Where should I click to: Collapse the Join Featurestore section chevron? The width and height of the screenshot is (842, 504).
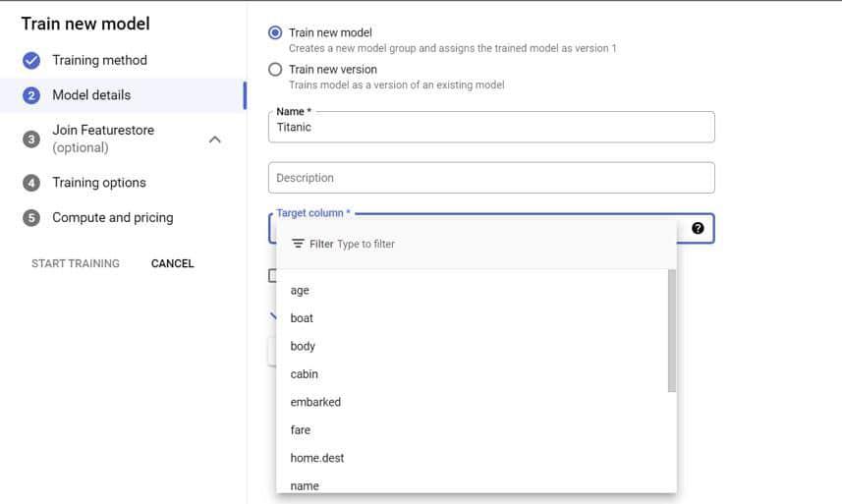[x=215, y=140]
